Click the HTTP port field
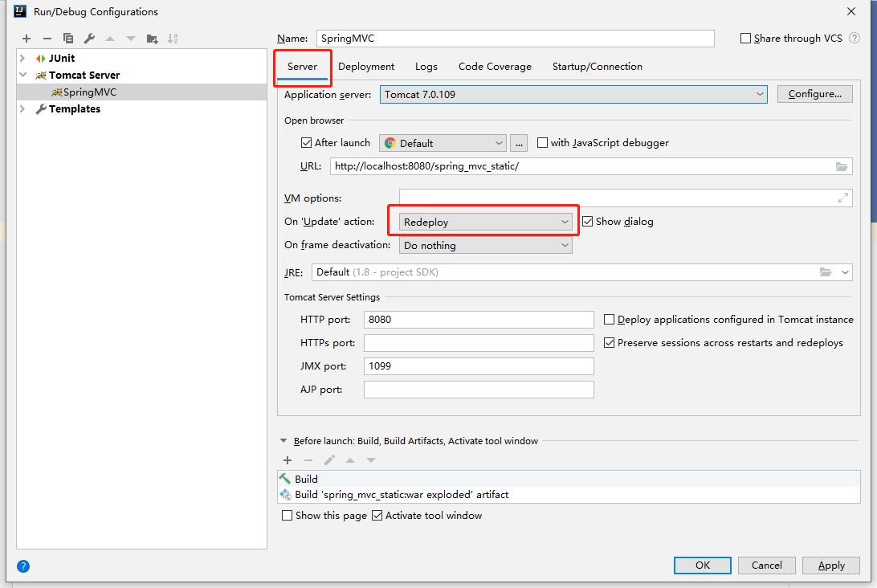 coord(479,320)
